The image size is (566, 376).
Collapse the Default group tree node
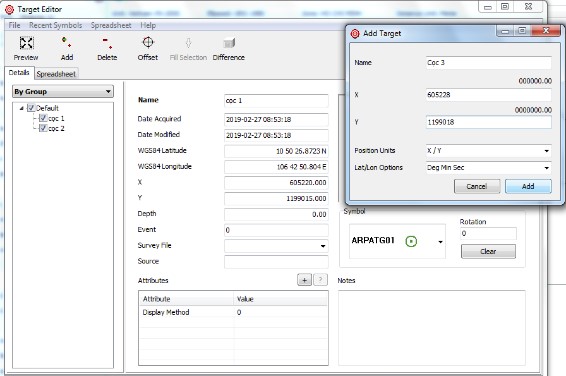point(22,108)
